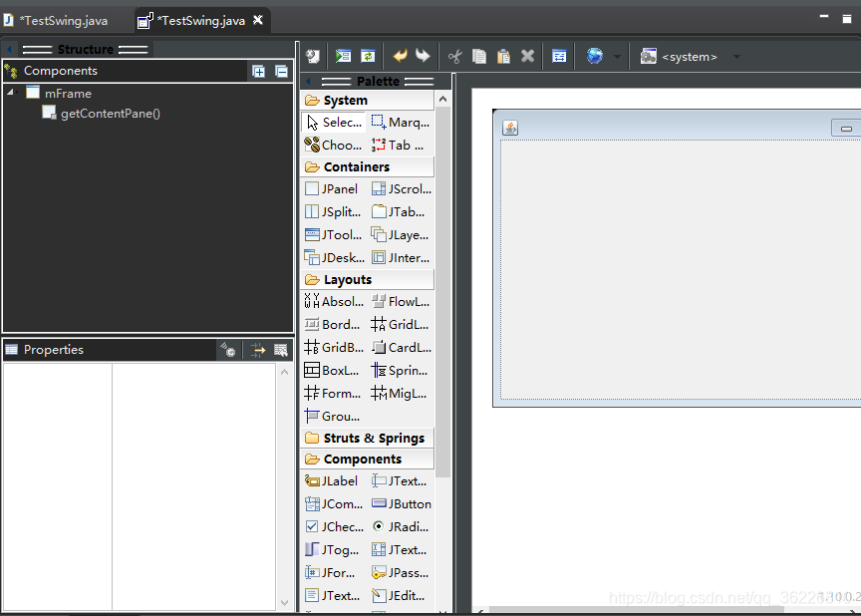Select the JCheckBox component in the palette
The image size is (861, 616).
[334, 526]
